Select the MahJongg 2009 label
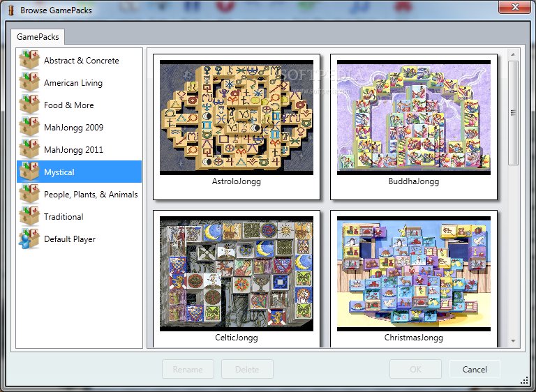The width and height of the screenshot is (536, 392). (73, 128)
